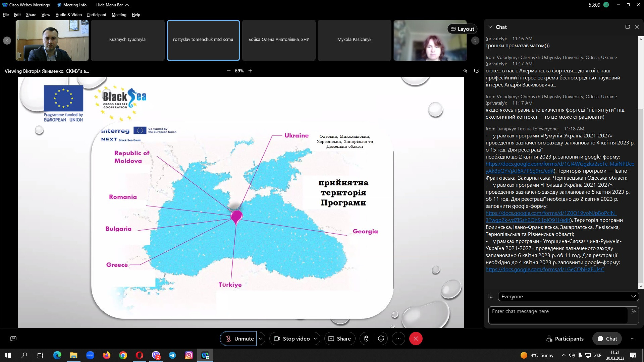Screen dimensions: 644x362
Task: Click the annotate pen icon above the shared screen
Action: click(465, 71)
